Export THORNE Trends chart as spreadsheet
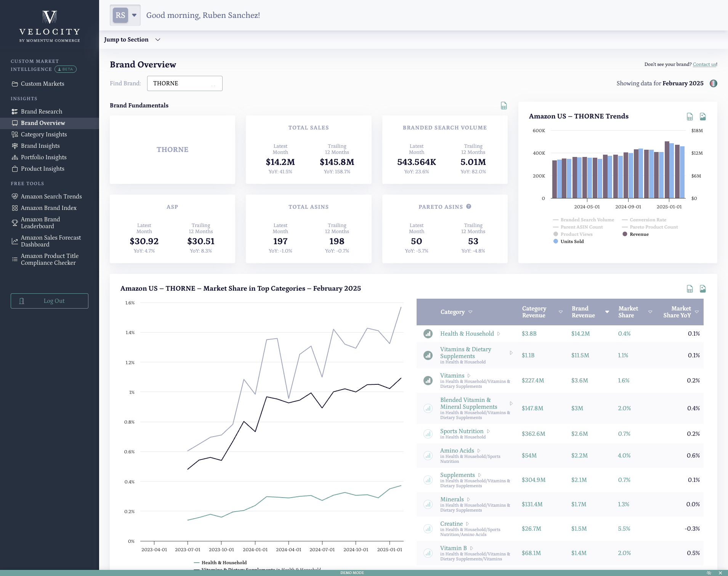The image size is (728, 576). coord(690,117)
